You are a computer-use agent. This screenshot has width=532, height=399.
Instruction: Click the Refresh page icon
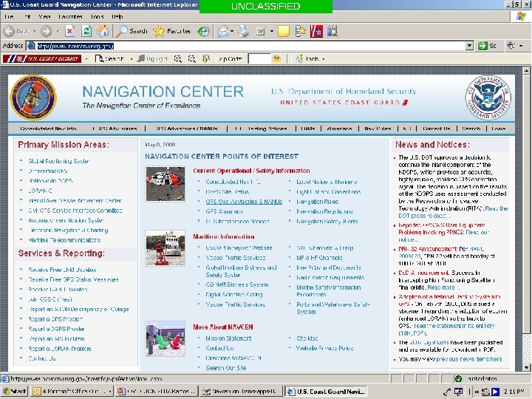[86, 31]
